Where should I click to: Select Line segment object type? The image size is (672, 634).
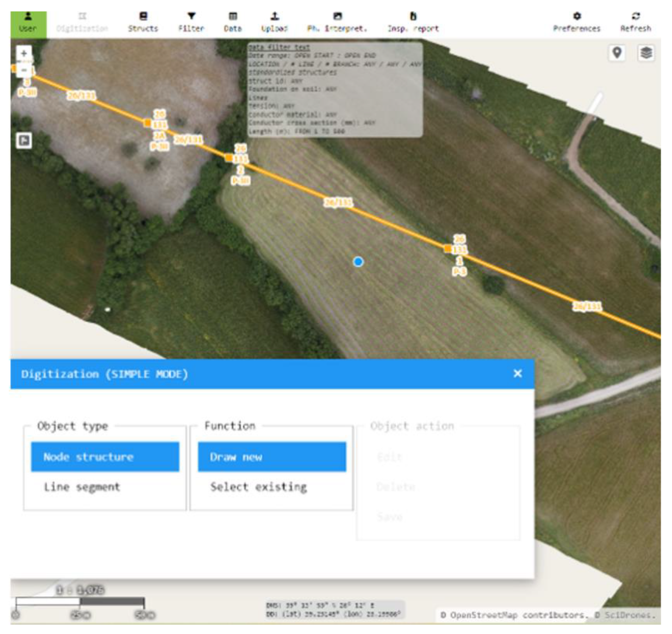[x=82, y=487]
